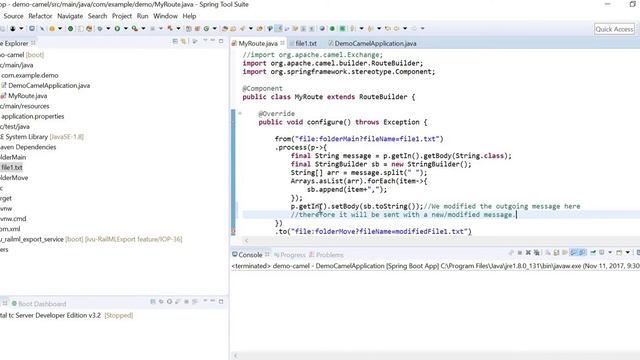The height and width of the screenshot is (360, 640).
Task: Click the orange Boot Dashboard toolbar icon
Action: [x=52, y=29]
